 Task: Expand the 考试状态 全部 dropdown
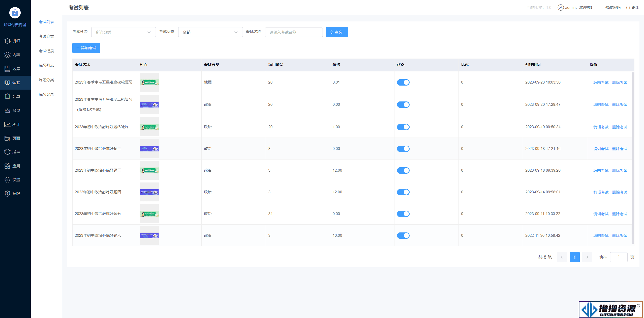(210, 32)
